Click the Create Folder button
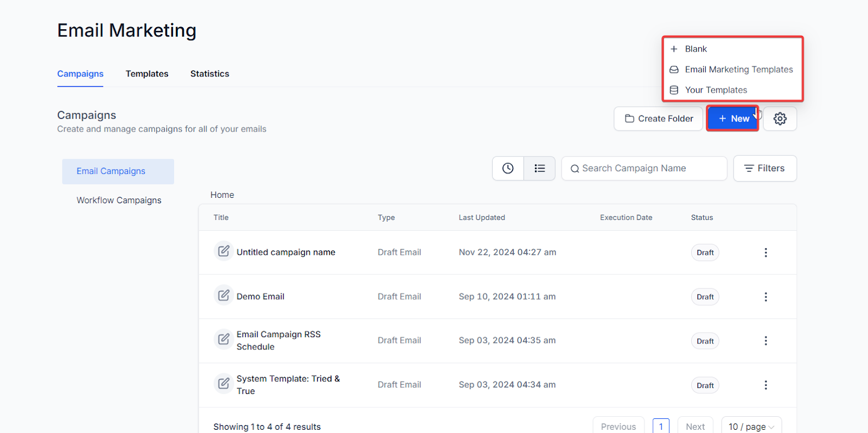The image size is (868, 433). pos(659,119)
